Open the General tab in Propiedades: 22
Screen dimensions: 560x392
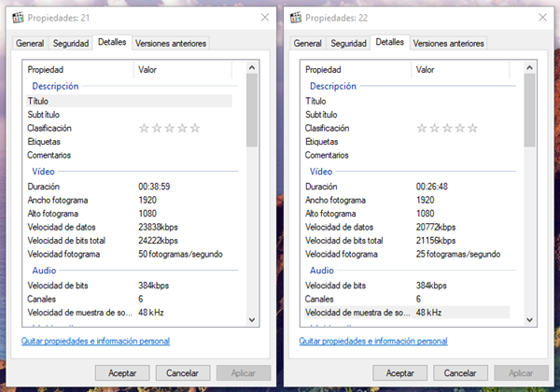point(307,43)
